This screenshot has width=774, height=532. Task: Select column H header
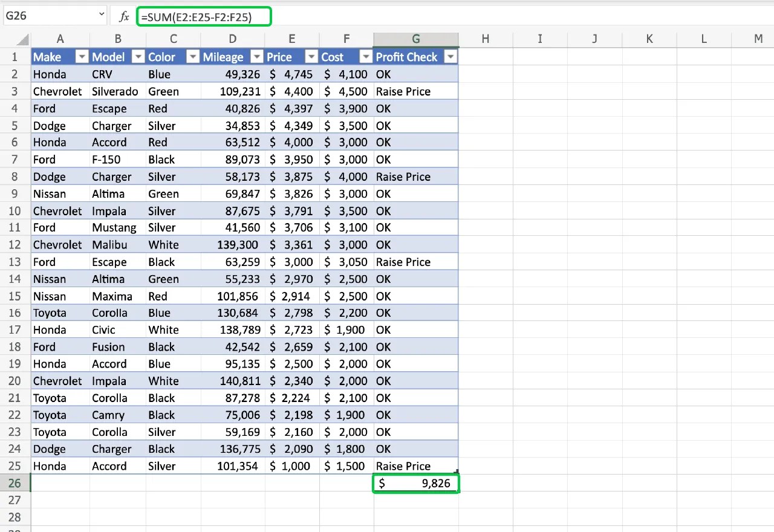click(x=486, y=38)
